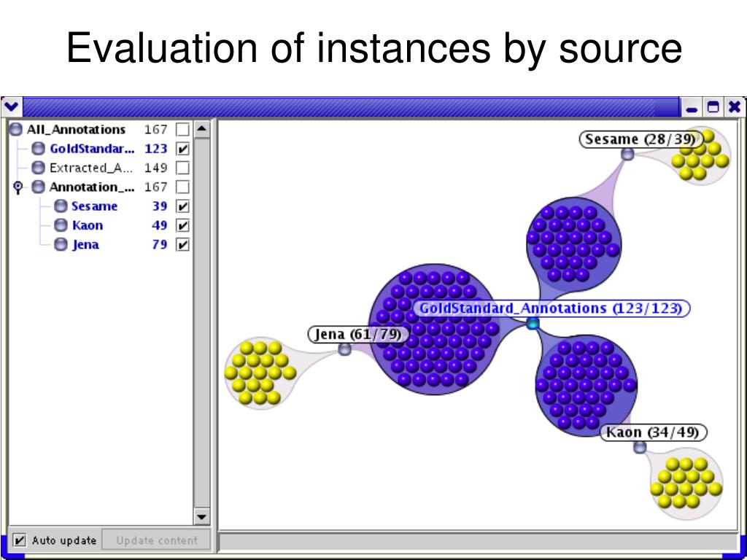Click the count 149 in tree

click(x=156, y=168)
